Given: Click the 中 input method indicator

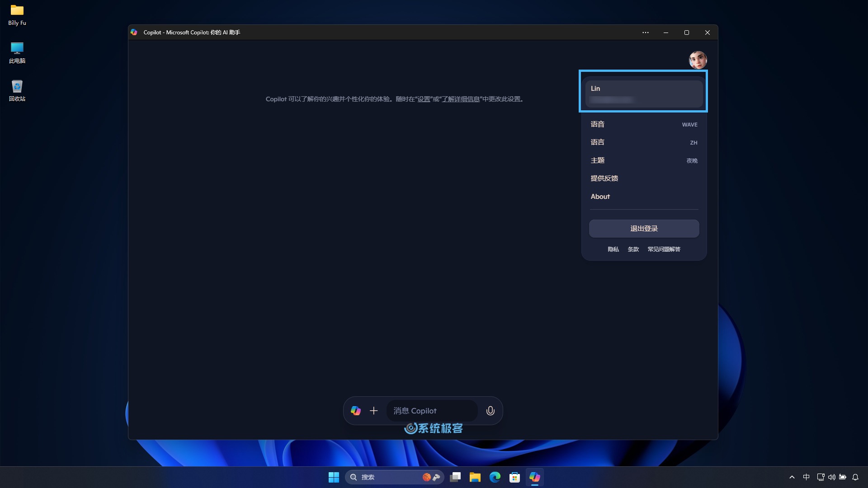Looking at the screenshot, I should coord(806,477).
